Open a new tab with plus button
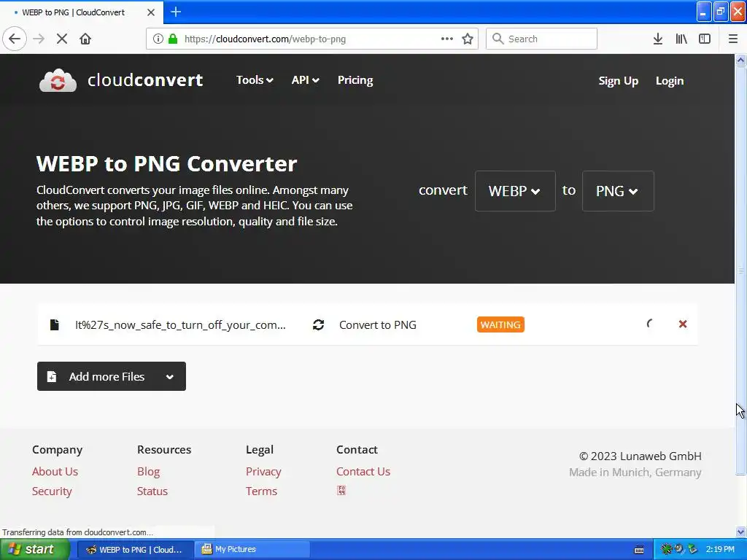The width and height of the screenshot is (747, 560). tap(176, 12)
